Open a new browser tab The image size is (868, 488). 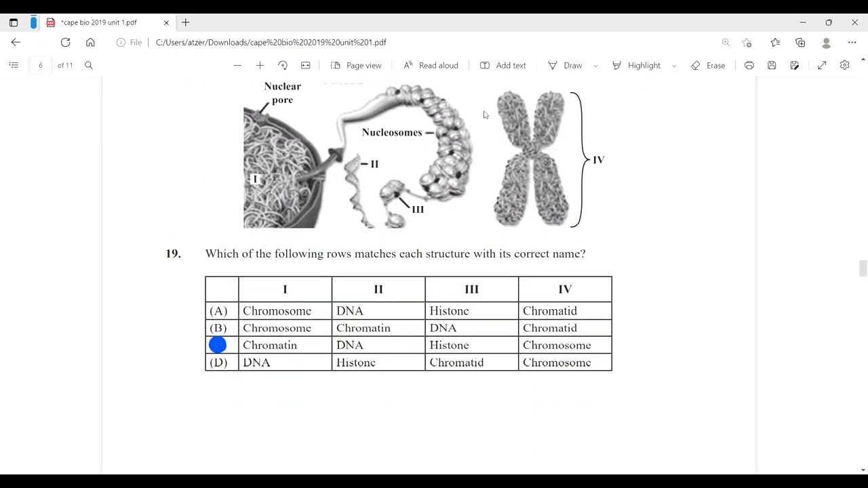186,22
